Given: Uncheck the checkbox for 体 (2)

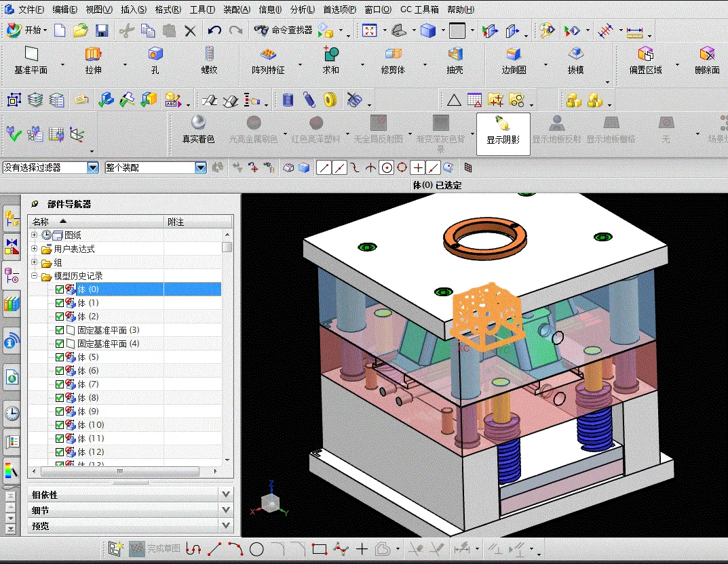Looking at the screenshot, I should (x=60, y=317).
